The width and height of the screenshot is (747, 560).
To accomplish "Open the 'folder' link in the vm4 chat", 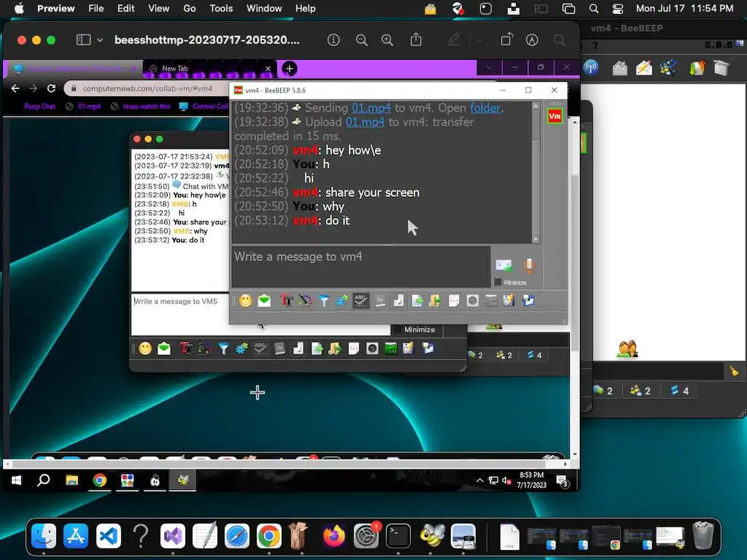I will pos(485,108).
